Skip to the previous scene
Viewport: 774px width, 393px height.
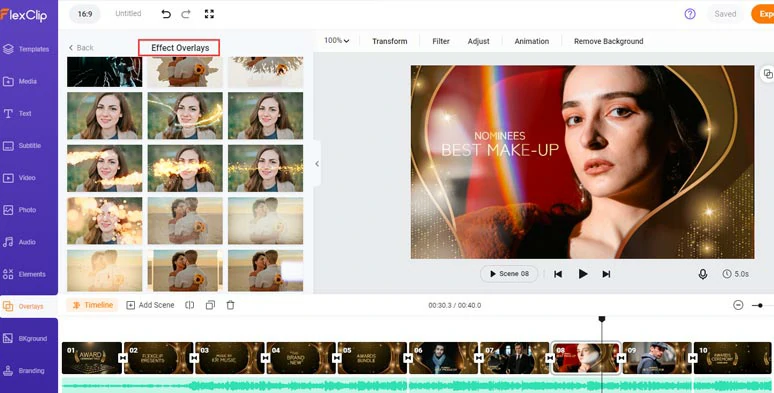pyautogui.click(x=558, y=274)
